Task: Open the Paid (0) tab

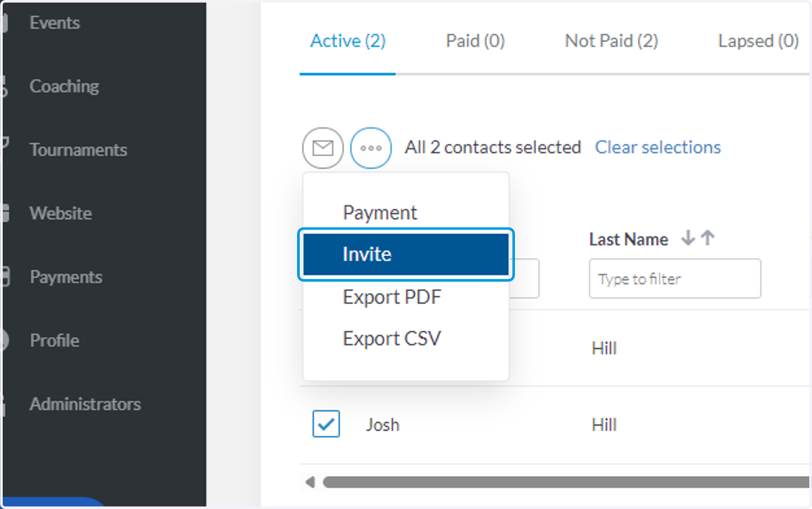Action: 475,41
